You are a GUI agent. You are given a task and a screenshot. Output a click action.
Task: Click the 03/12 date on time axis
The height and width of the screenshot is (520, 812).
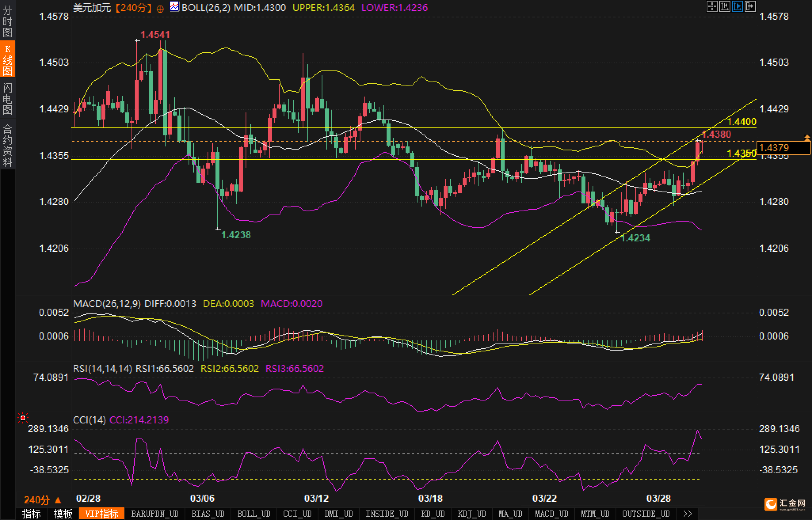point(316,498)
